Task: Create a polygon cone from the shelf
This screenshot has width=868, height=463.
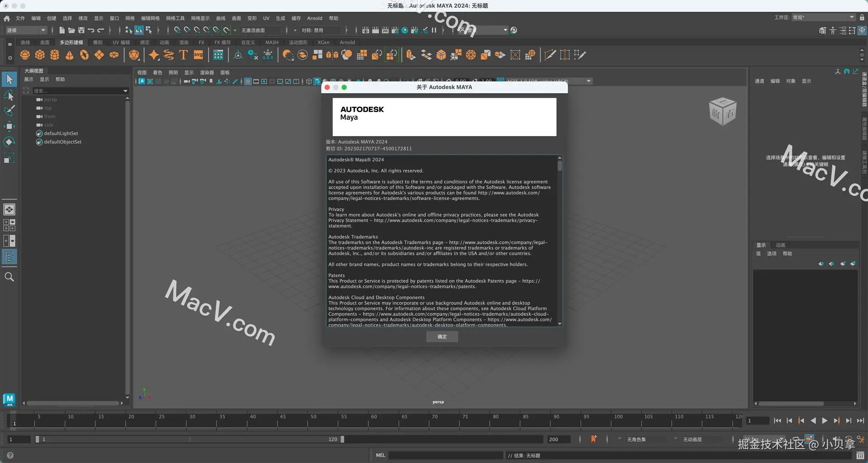Action: click(x=70, y=55)
